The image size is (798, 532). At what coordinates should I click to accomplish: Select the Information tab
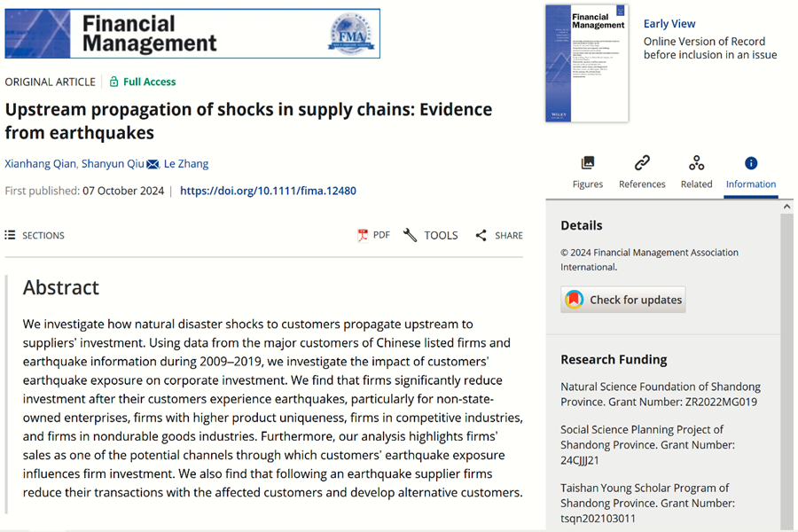point(750,172)
